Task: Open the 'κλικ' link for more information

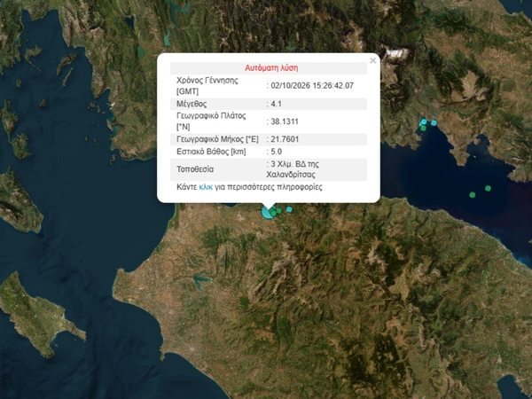Action: coord(206,187)
